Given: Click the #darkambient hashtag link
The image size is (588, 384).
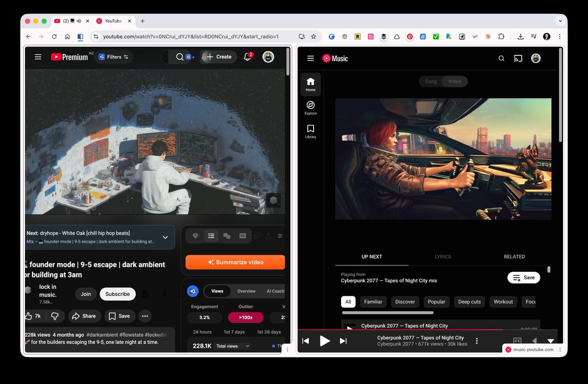Looking at the screenshot, I should click(x=102, y=335).
